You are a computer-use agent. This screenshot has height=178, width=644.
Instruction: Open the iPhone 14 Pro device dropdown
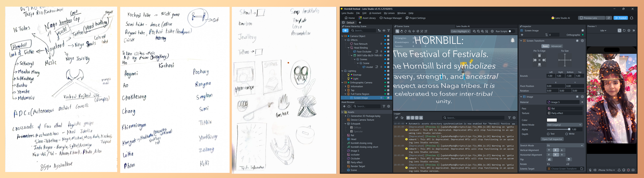(607, 170)
